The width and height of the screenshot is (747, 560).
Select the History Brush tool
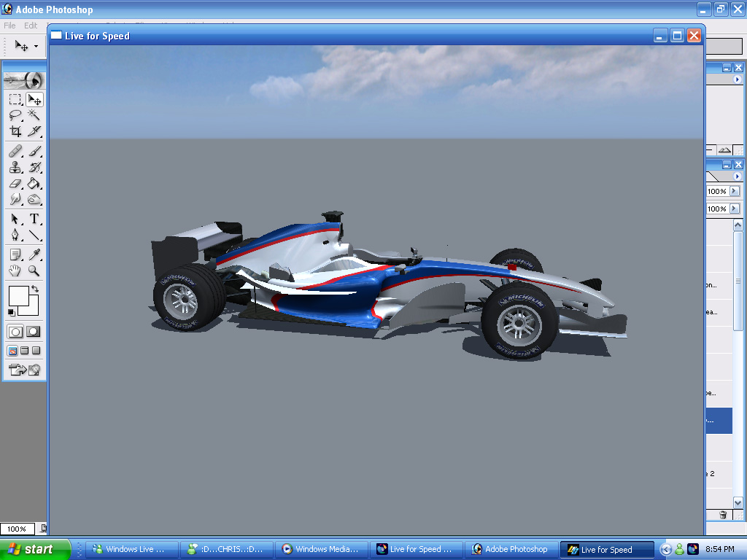[34, 167]
